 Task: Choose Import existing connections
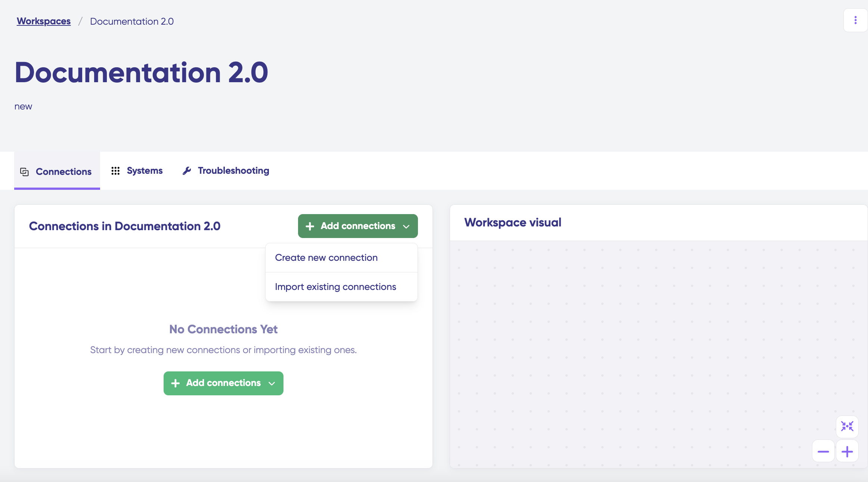335,287
